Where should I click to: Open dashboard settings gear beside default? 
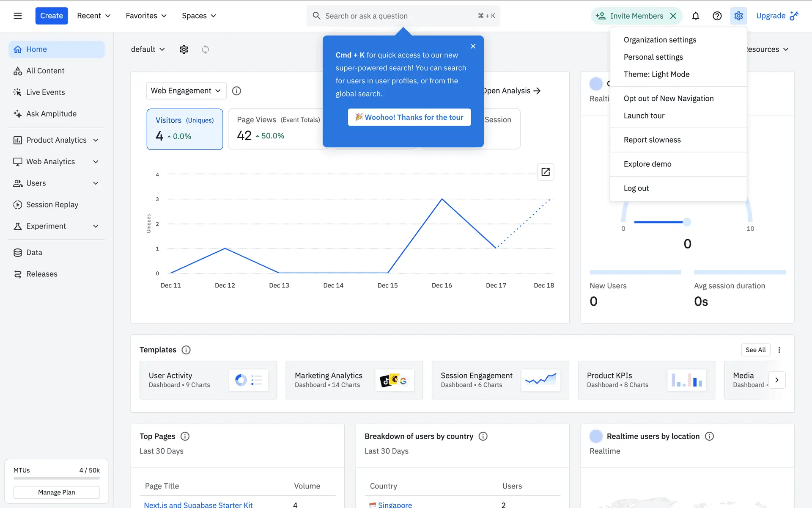184,50
